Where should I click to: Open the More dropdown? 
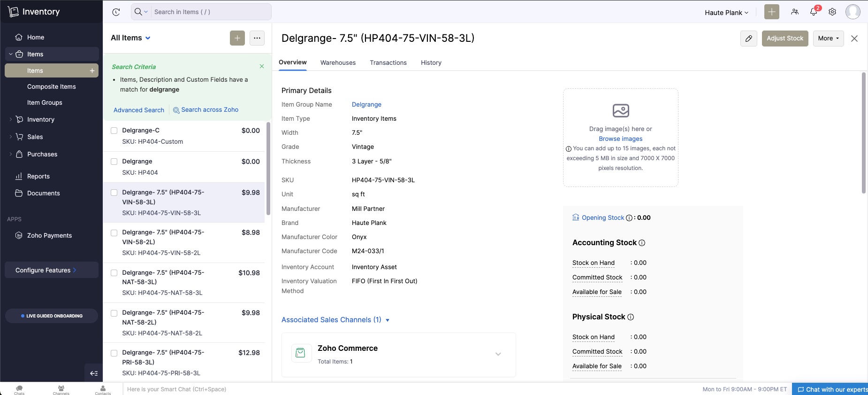829,39
